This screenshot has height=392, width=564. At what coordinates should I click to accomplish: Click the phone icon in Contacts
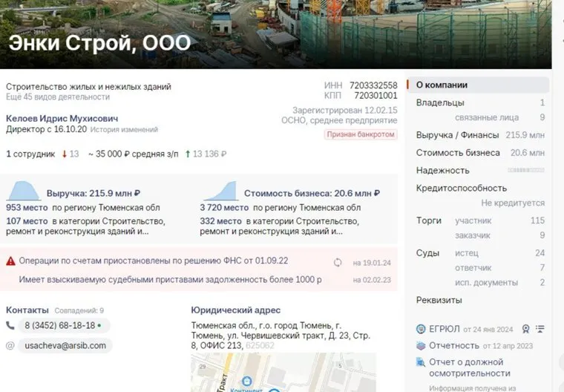click(x=11, y=325)
